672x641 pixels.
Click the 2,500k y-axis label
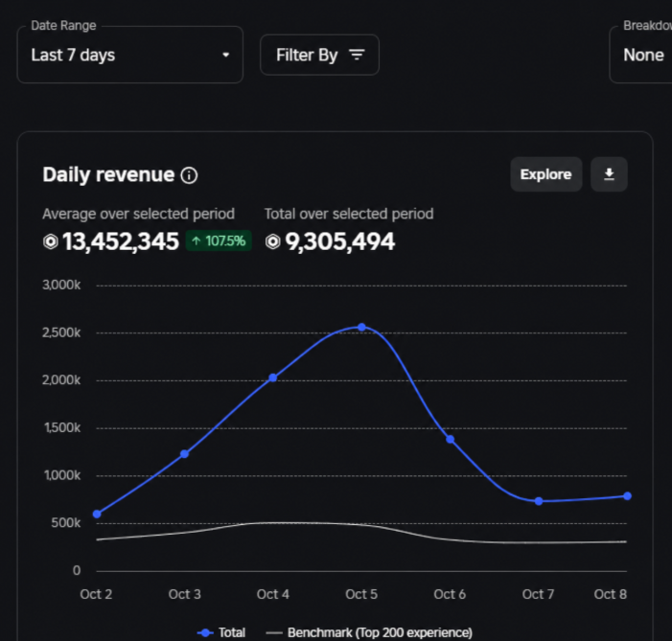(x=61, y=332)
